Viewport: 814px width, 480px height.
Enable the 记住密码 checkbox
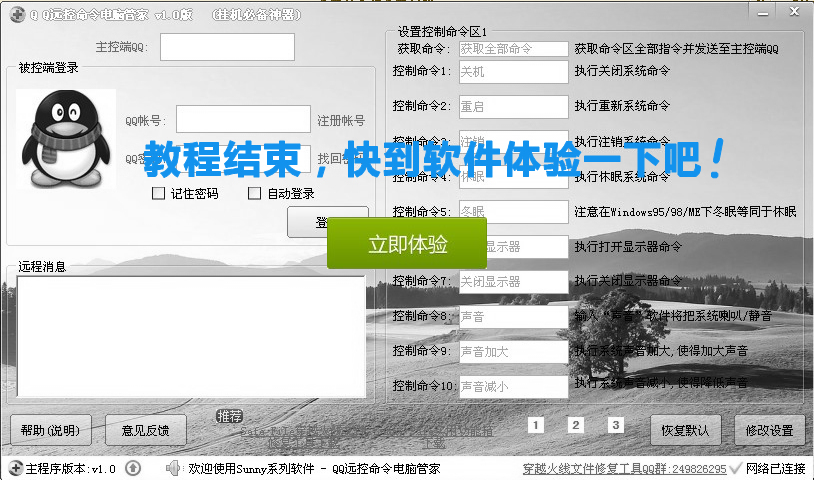pos(158,194)
